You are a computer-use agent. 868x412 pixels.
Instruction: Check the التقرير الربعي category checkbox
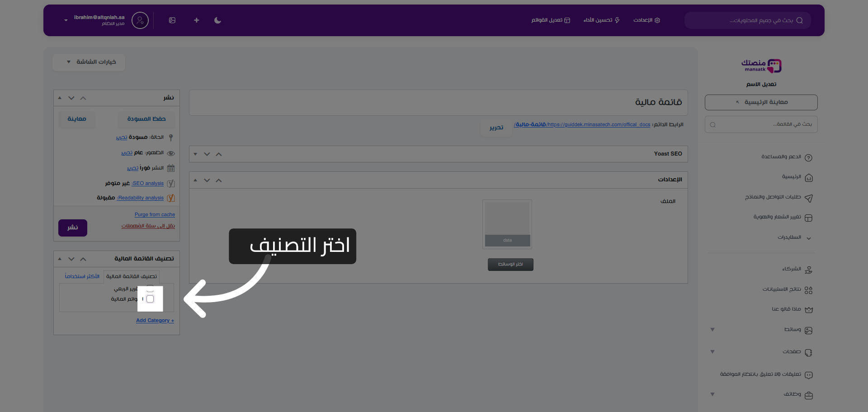tap(150, 289)
